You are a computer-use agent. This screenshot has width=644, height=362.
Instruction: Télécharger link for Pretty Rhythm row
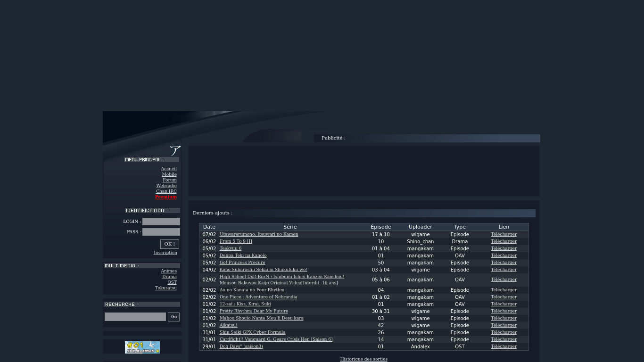pos(504,311)
